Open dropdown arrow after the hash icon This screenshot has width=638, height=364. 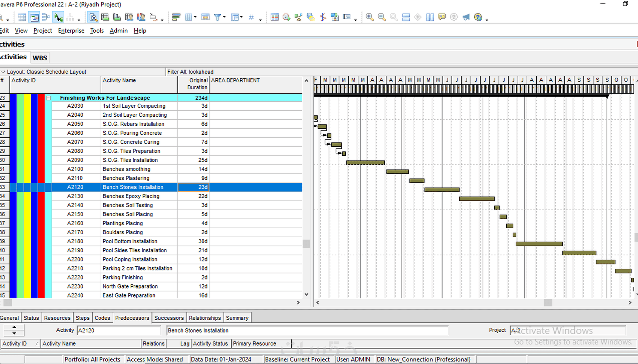(260, 20)
